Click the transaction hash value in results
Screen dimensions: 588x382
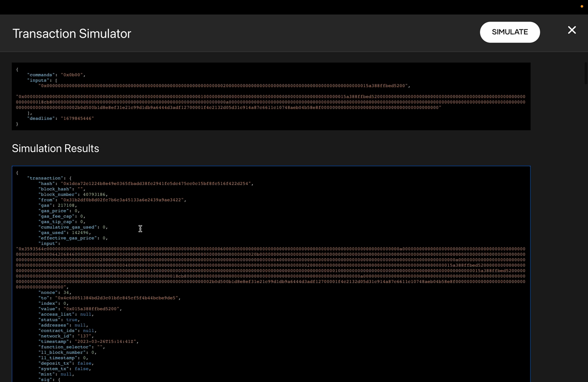pyautogui.click(x=156, y=184)
